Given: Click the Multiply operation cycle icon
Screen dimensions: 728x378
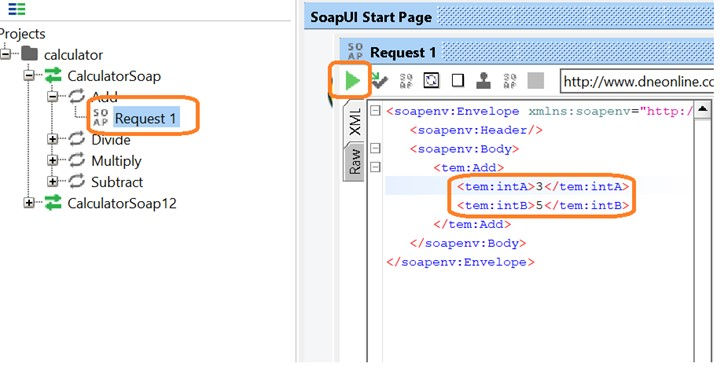Looking at the screenshot, I should point(77,160).
